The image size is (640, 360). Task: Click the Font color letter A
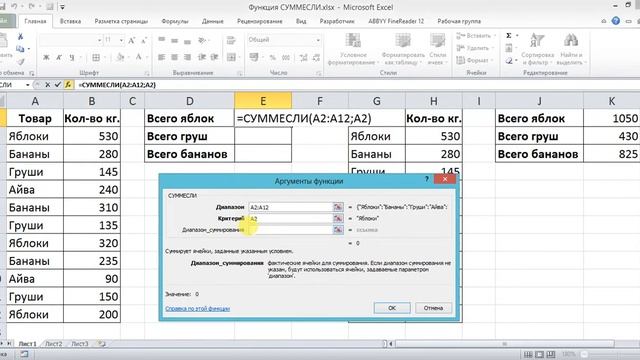click(x=138, y=58)
